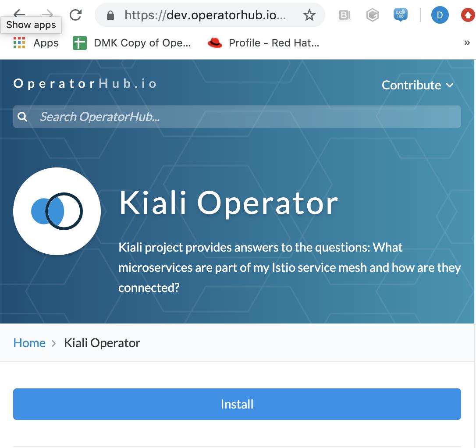
Task: Click the lock icon in the address bar
Action: [x=110, y=15]
